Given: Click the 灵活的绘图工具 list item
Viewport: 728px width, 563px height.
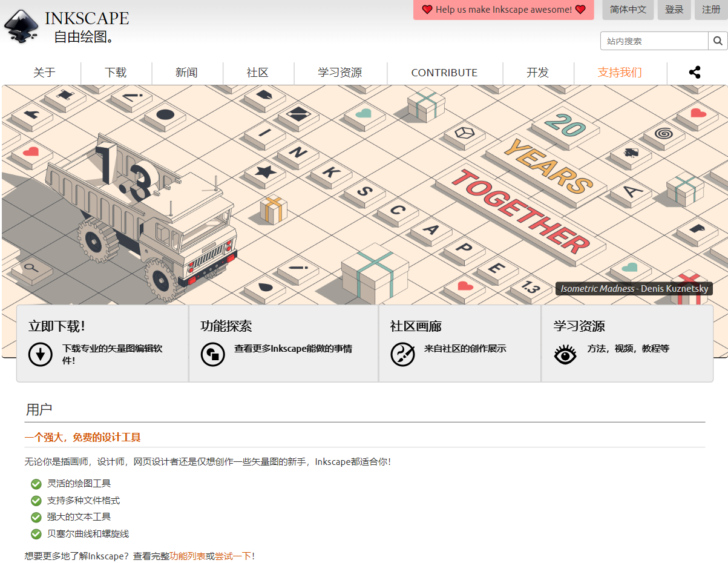Looking at the screenshot, I should coord(79,484).
